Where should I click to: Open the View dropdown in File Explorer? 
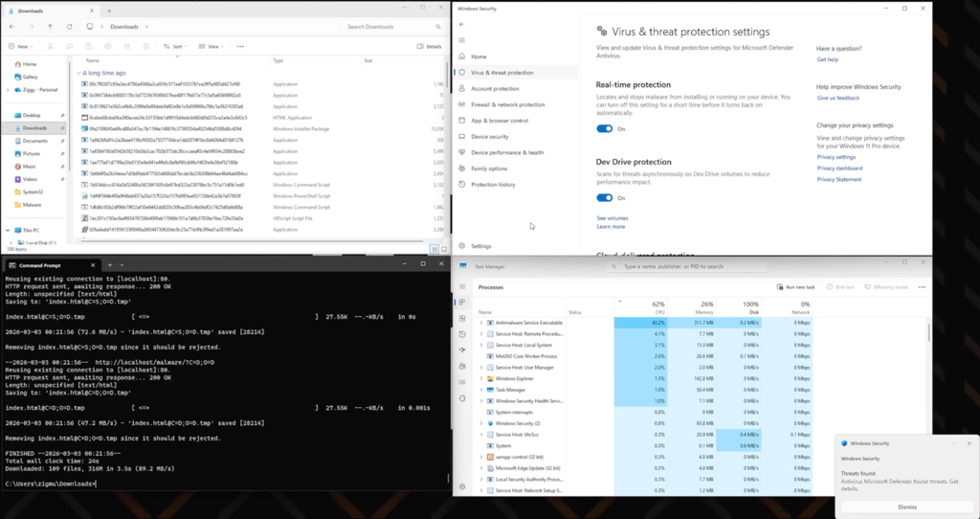[x=212, y=46]
